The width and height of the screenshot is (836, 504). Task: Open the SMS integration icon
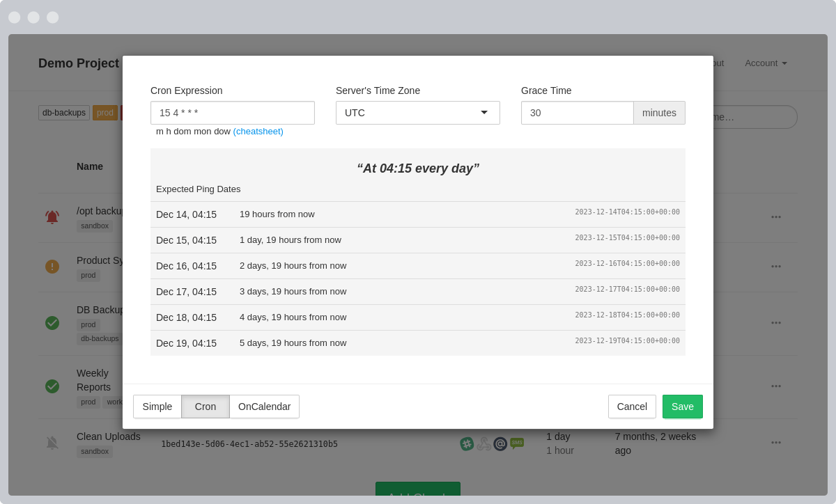point(517,443)
